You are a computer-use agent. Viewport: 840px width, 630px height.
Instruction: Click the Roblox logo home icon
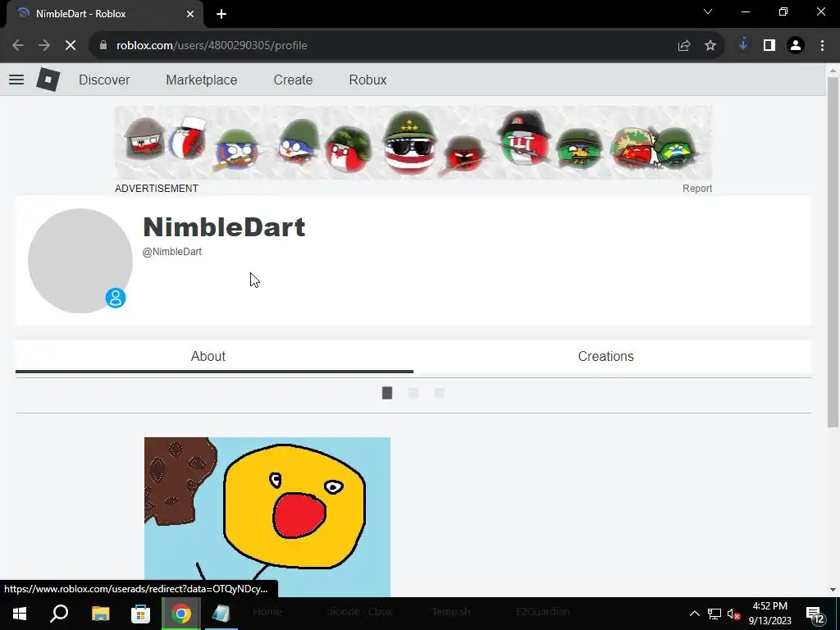click(x=48, y=80)
